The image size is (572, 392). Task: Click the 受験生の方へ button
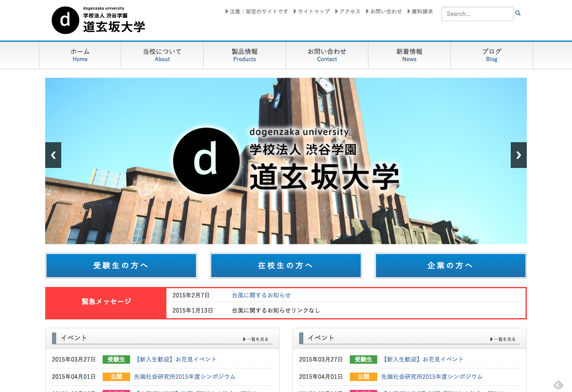click(x=121, y=265)
